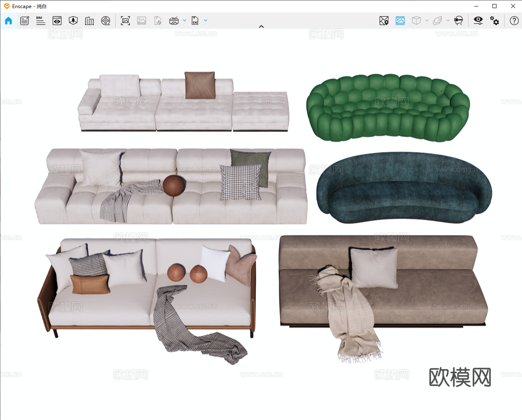Open the Site Context buildings icon
Viewport: 522px width, 420px height.
pyautogui.click(x=89, y=21)
